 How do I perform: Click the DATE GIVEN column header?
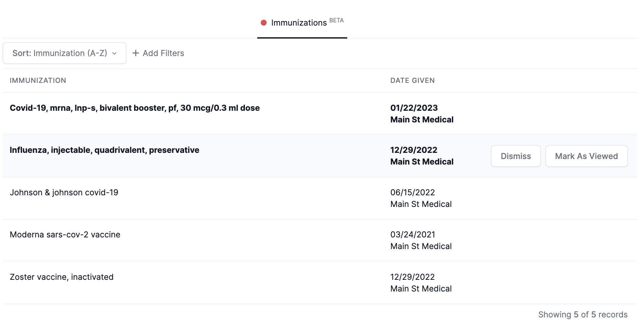click(x=412, y=80)
